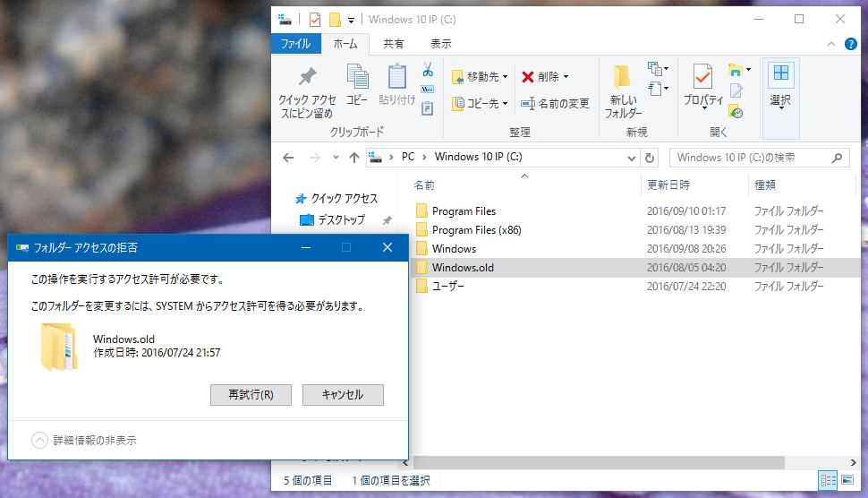
Task: Click Windows 10 IP (C:) breadcrumb
Action: pos(478,157)
